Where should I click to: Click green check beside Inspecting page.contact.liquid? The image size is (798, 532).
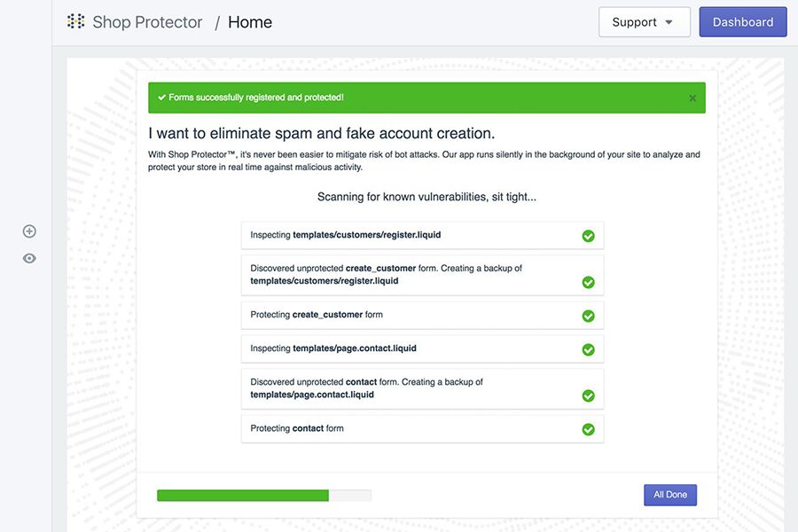[x=589, y=349]
